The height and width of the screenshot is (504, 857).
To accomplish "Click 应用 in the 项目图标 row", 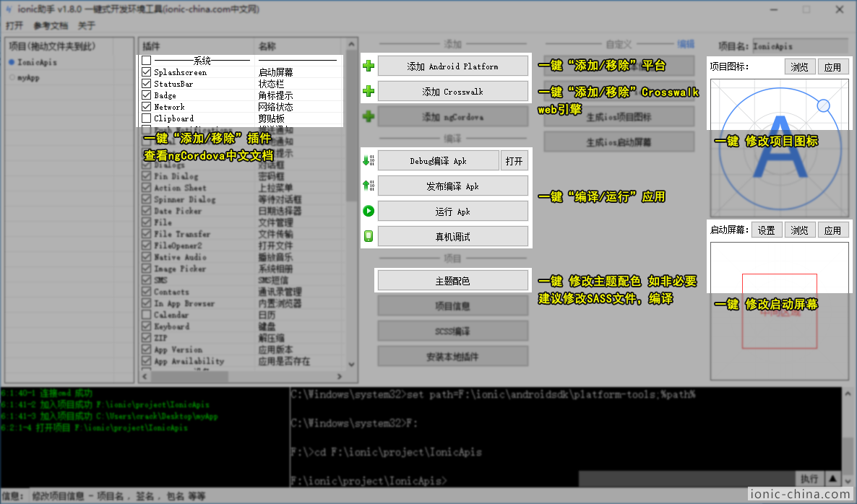I will [833, 66].
